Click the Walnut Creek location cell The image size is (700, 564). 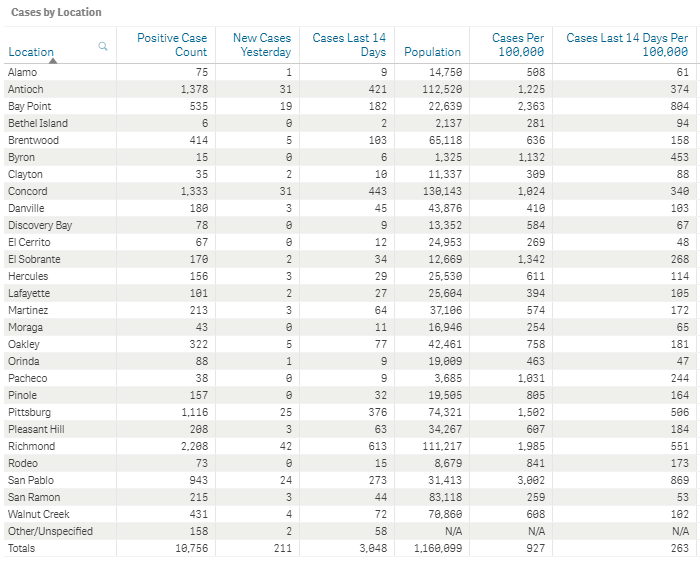[39, 514]
